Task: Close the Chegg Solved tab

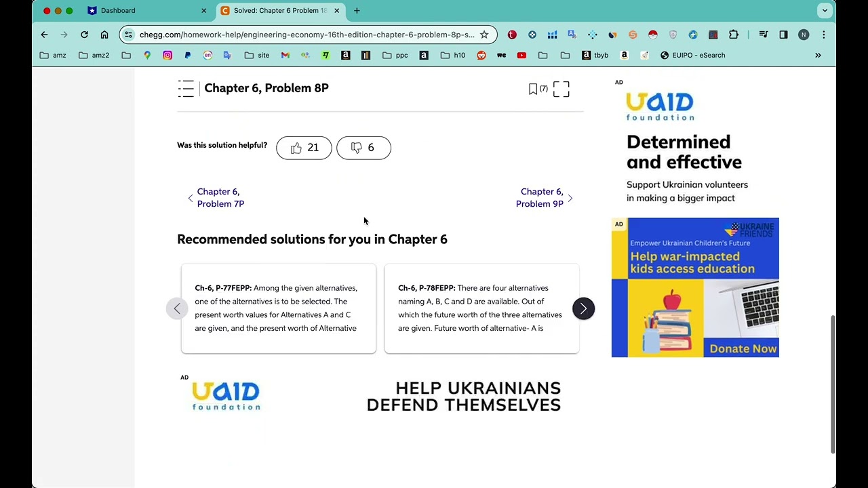Action: tap(336, 11)
